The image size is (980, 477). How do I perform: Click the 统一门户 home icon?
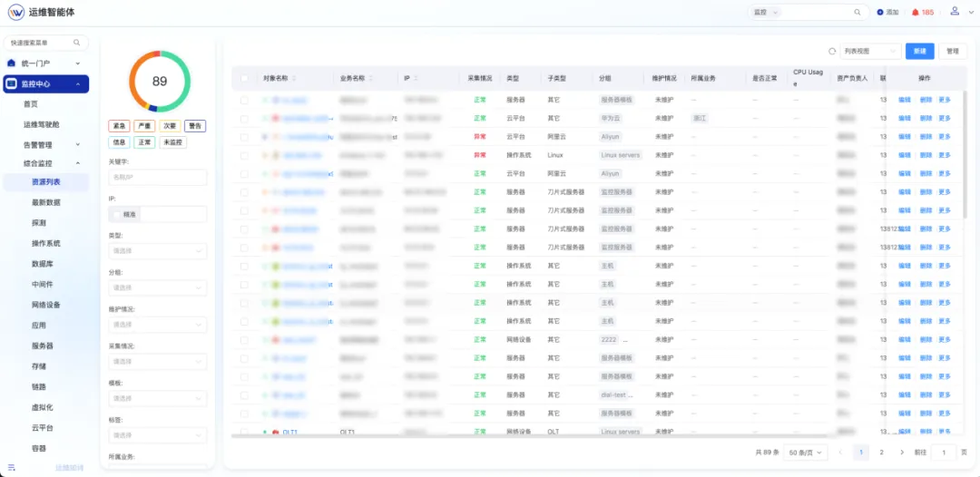tap(11, 63)
